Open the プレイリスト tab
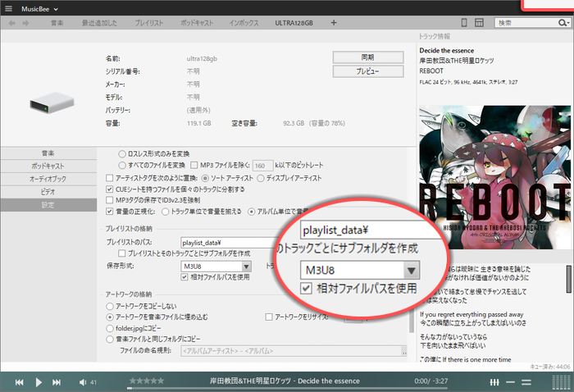Viewport: 574px width, 392px height. [149, 23]
